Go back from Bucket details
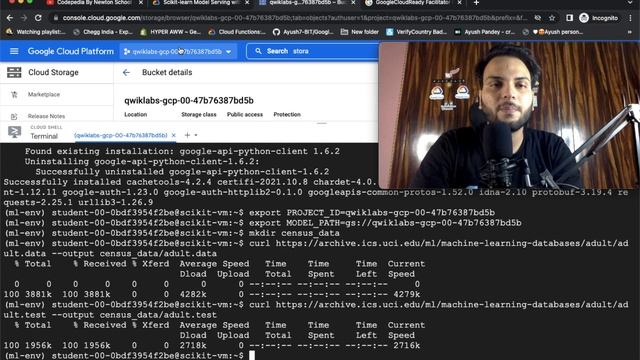640x360 pixels. tap(126, 72)
